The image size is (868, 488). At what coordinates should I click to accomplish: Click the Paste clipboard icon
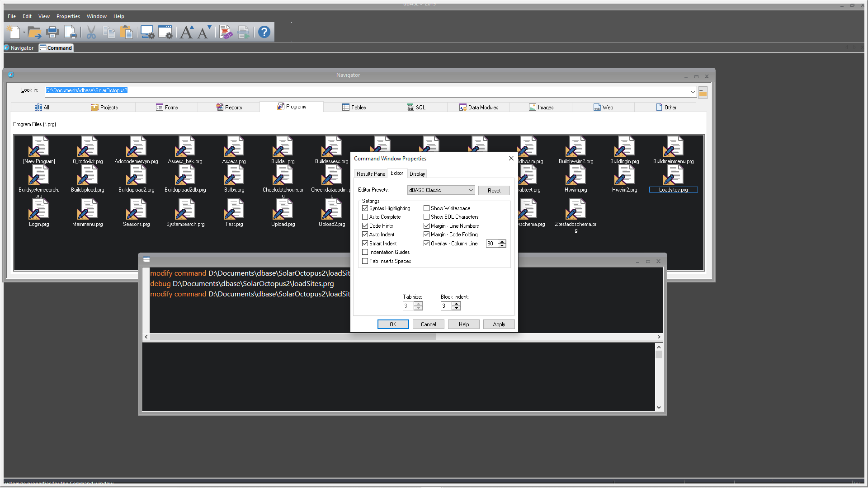tap(127, 32)
